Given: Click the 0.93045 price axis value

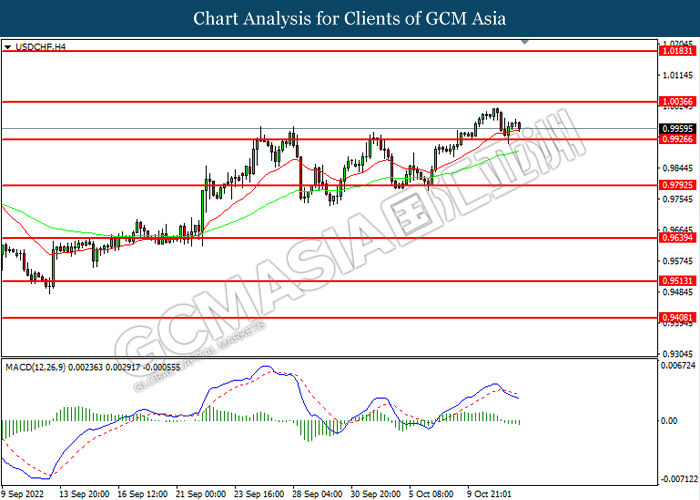Looking at the screenshot, I should pos(678,354).
